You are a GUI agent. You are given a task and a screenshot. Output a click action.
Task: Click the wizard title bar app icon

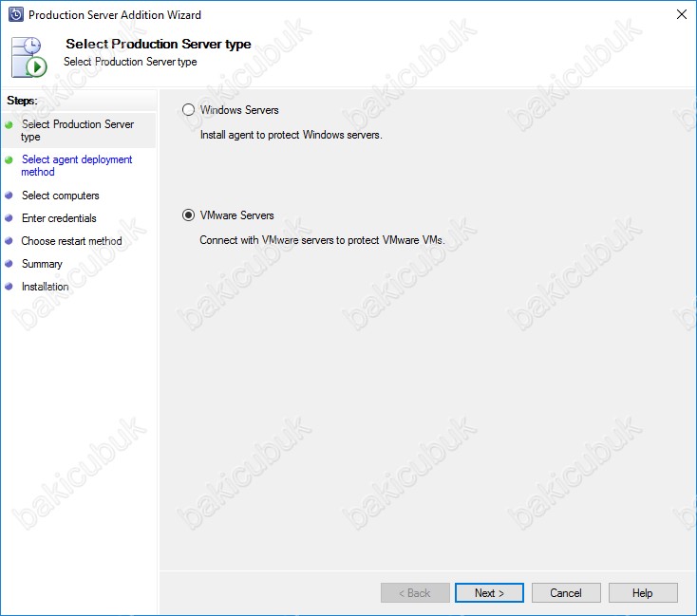pos(16,14)
